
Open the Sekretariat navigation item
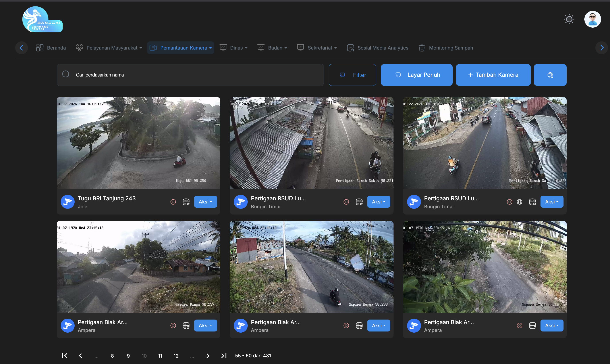(317, 48)
